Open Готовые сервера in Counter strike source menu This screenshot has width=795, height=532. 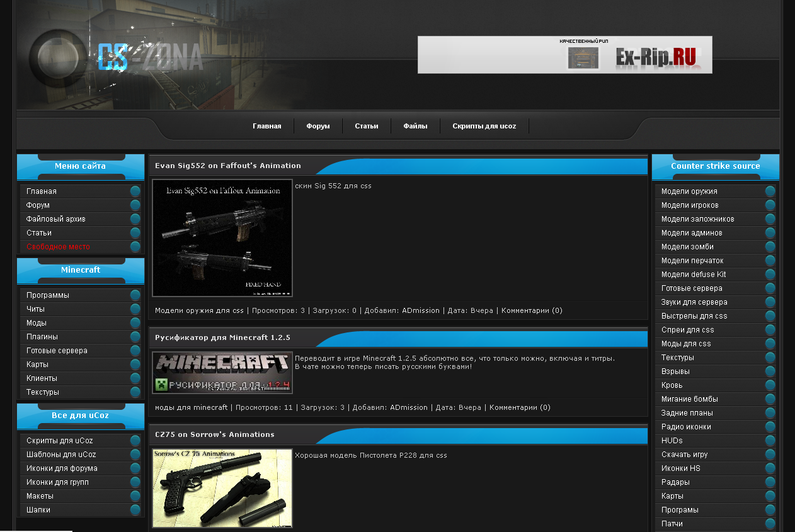click(x=692, y=288)
